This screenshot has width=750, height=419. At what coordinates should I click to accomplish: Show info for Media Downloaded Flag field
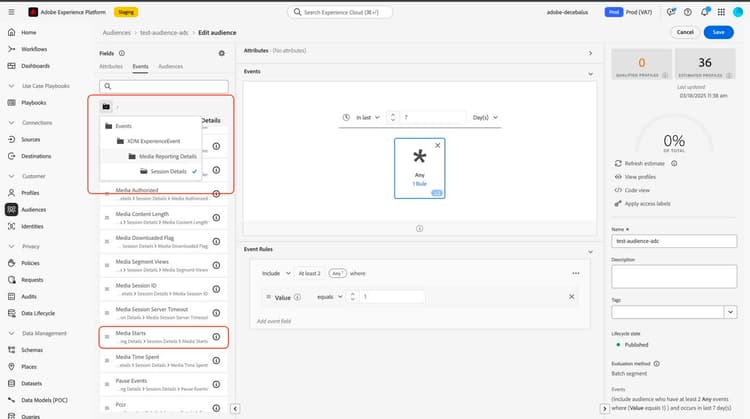click(x=216, y=242)
